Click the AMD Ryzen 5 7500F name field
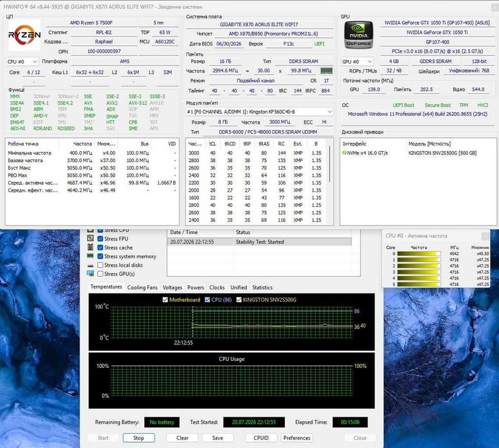This screenshot has height=448, width=499. point(91,23)
